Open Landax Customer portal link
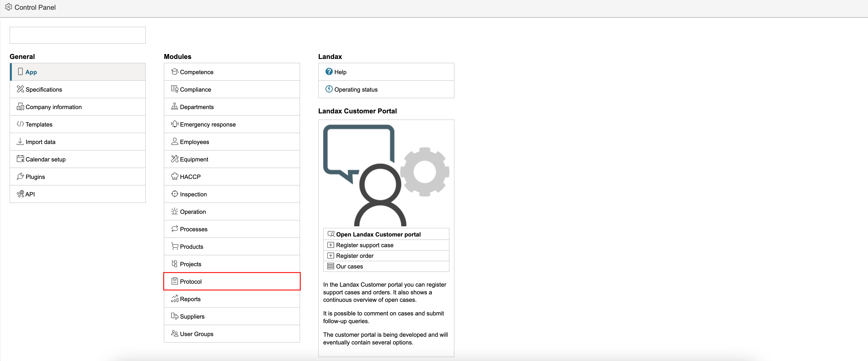Viewport: 868px width, 361px height. [x=378, y=234]
